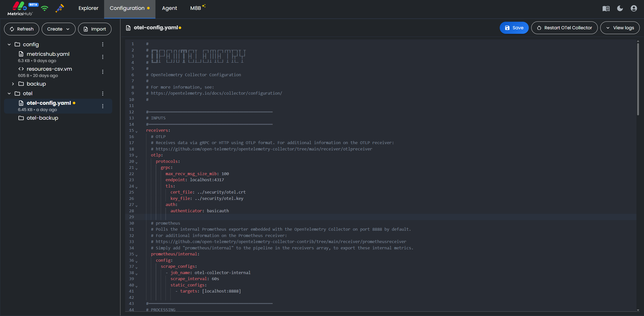Switch to the Explorer tab

pyautogui.click(x=88, y=8)
